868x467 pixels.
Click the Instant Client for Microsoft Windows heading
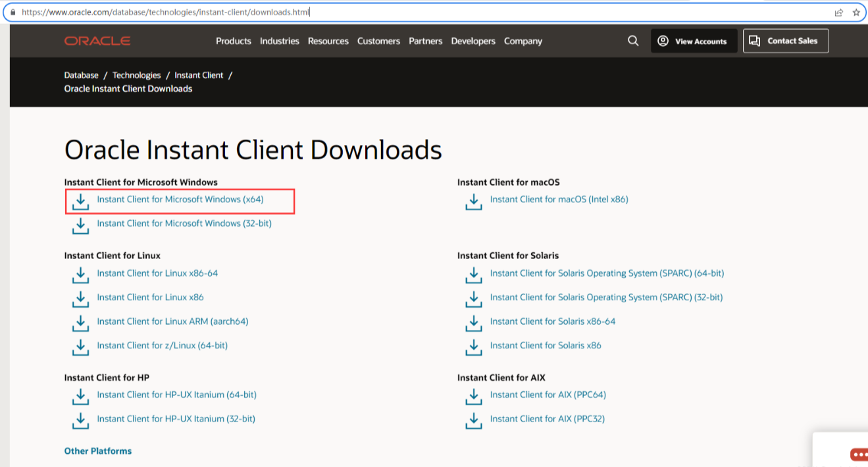click(141, 182)
